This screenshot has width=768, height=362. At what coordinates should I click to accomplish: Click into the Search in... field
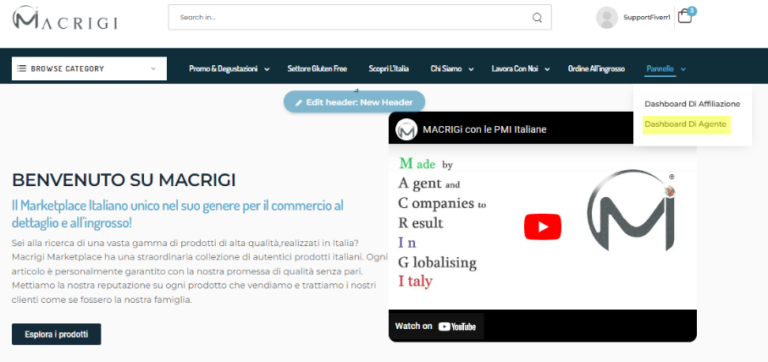click(x=350, y=18)
